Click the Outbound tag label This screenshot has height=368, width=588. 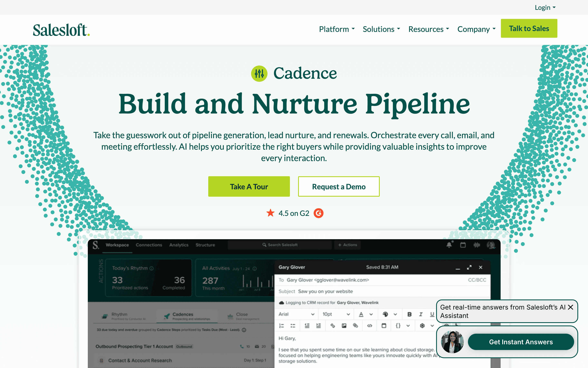coord(184,347)
